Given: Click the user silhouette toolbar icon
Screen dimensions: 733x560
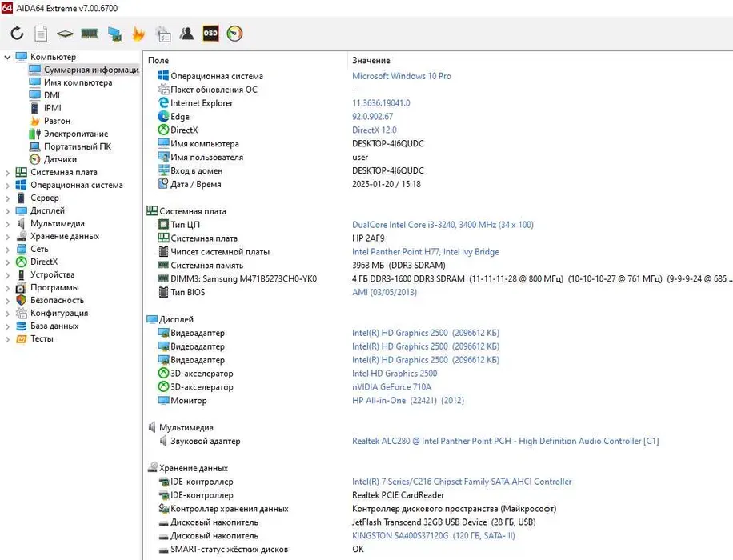Looking at the screenshot, I should pos(186,33).
